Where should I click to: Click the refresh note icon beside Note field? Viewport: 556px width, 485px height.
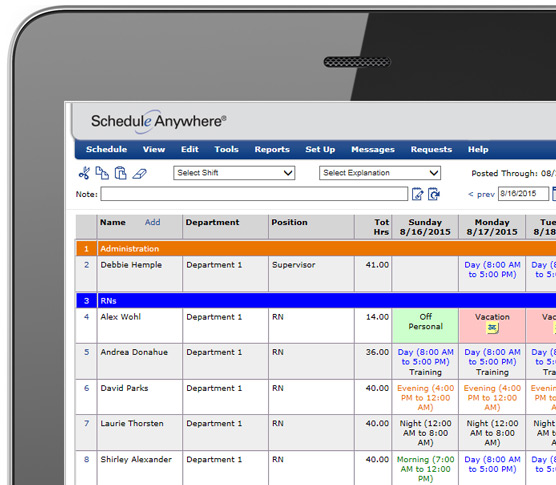point(434,194)
